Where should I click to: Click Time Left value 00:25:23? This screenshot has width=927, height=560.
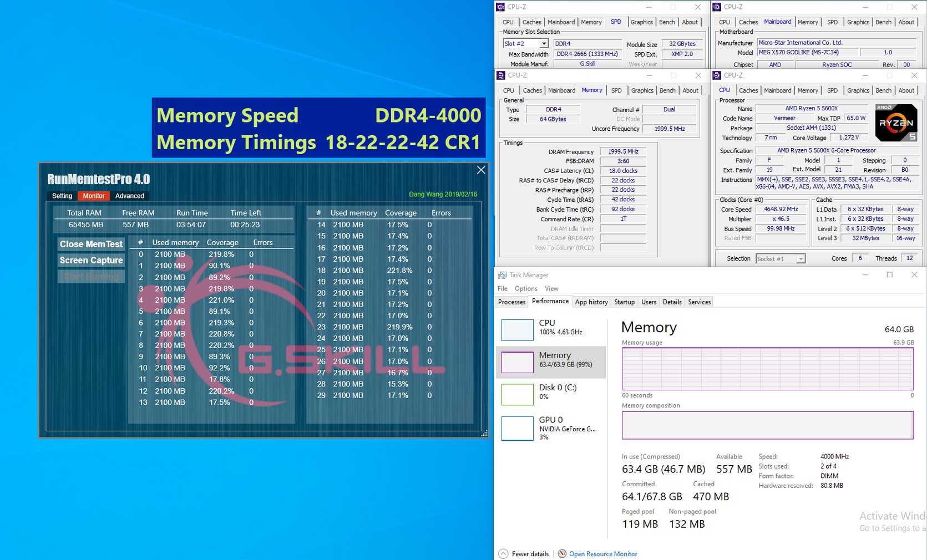tap(245, 225)
